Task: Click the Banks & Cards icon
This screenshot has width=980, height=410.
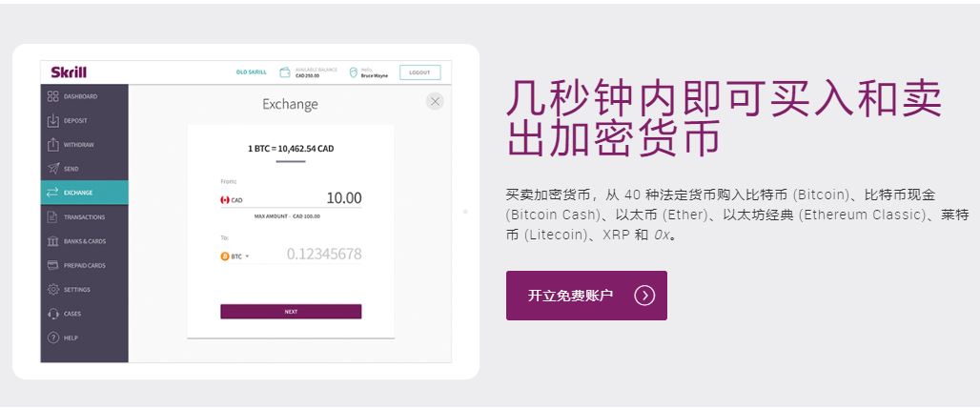Action: point(52,241)
